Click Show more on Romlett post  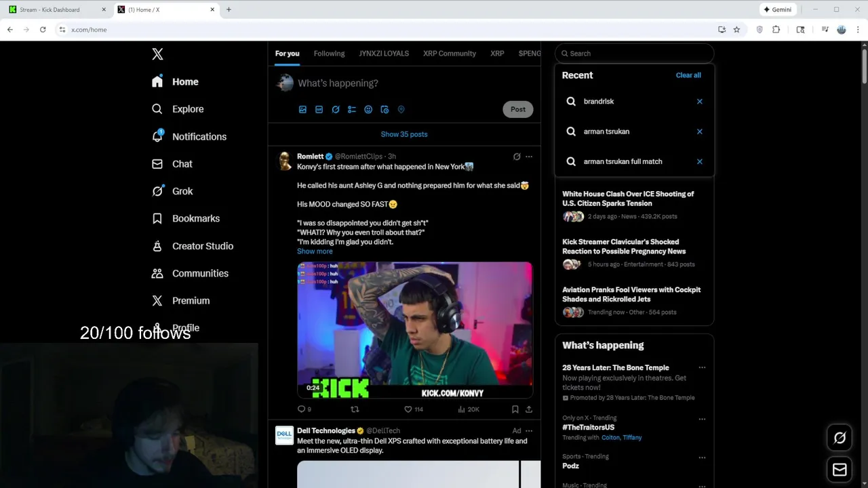pos(315,251)
